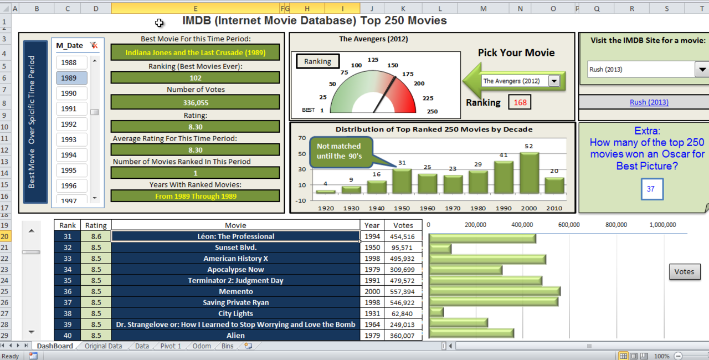Viewport: 709px width, 360px height.
Task: Click the slicer list scroll-down arrow
Action: coord(95,198)
